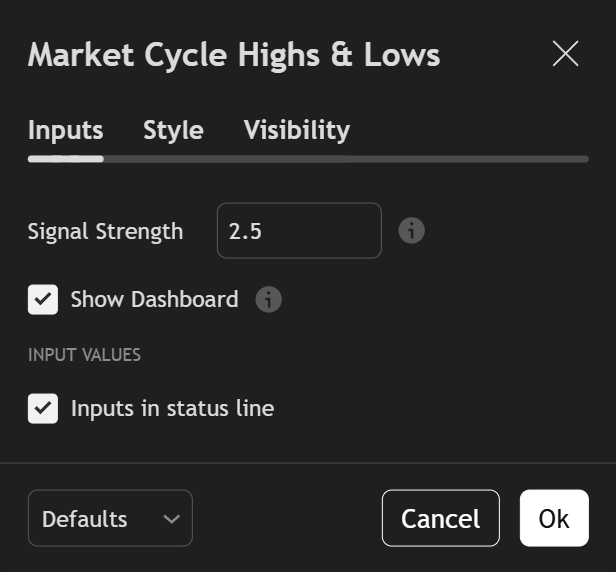
Task: Click the Signal Strength value field
Action: (298, 231)
